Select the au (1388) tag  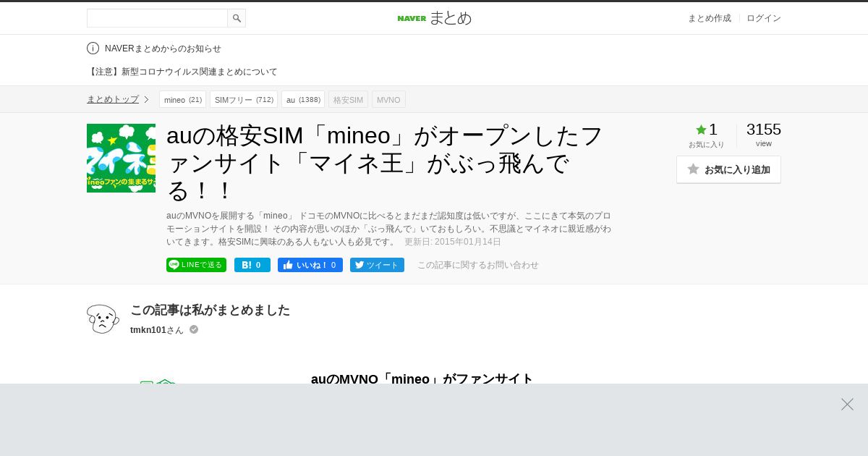click(x=303, y=99)
